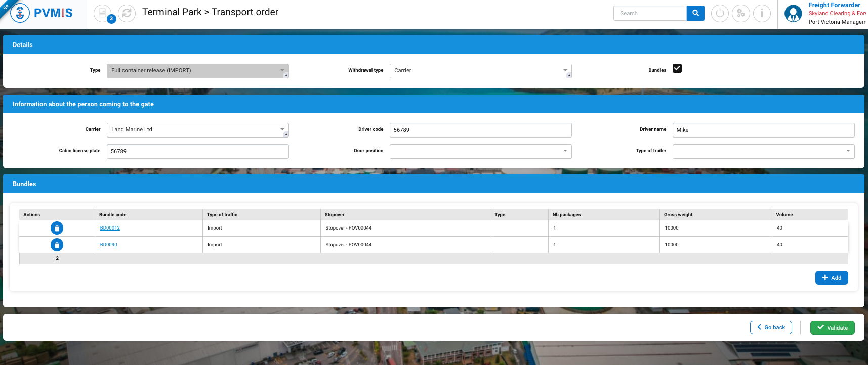Click the power/logout icon
The width and height of the screenshot is (868, 365).
(720, 13)
